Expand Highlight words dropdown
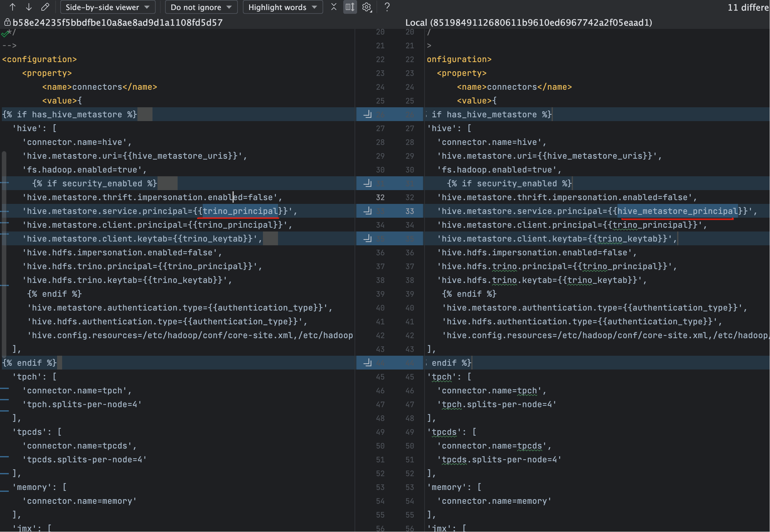The image size is (770, 532). [283, 7]
